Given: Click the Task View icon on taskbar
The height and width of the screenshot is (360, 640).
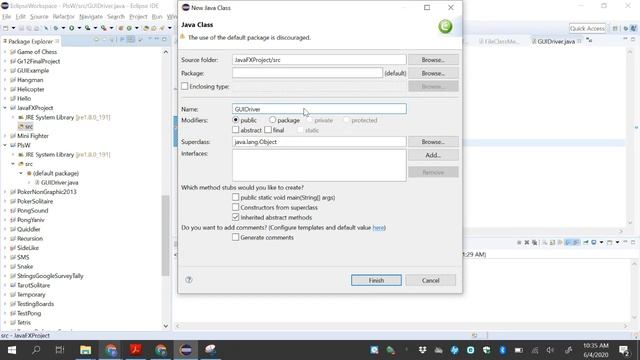Looking at the screenshot, I should [60, 350].
